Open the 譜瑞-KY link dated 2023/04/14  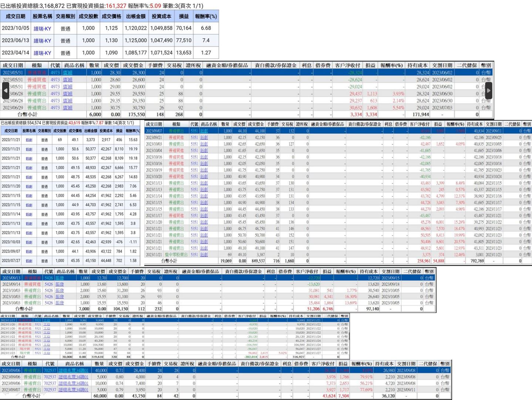42,53
